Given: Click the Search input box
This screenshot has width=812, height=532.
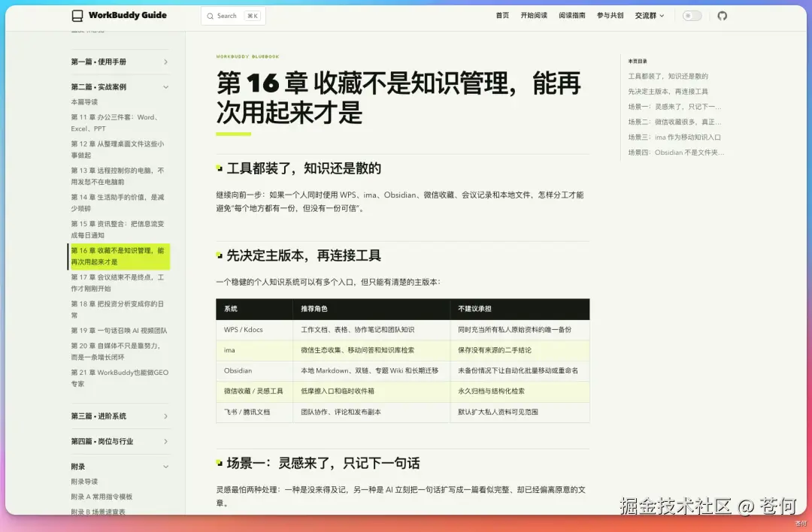Looking at the screenshot, I should click(233, 16).
